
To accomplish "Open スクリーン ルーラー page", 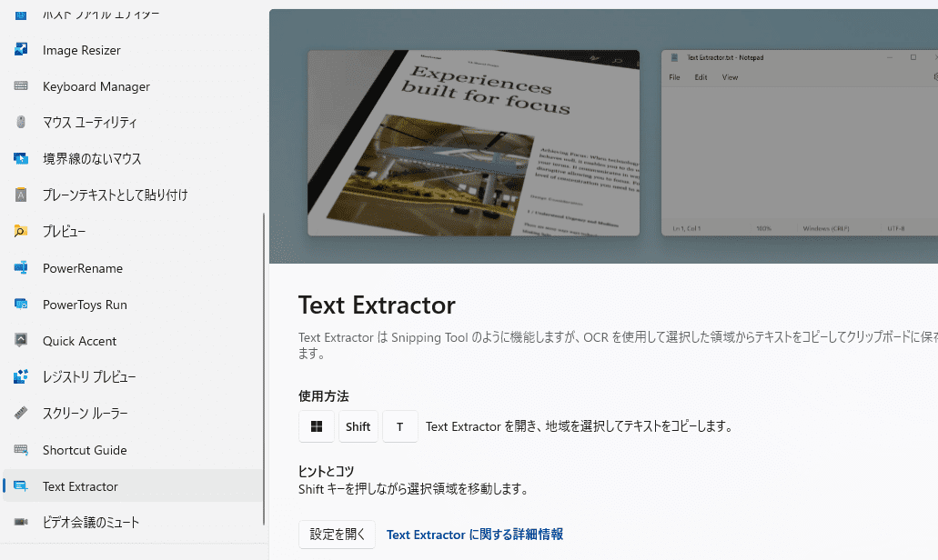I will 133,414.
